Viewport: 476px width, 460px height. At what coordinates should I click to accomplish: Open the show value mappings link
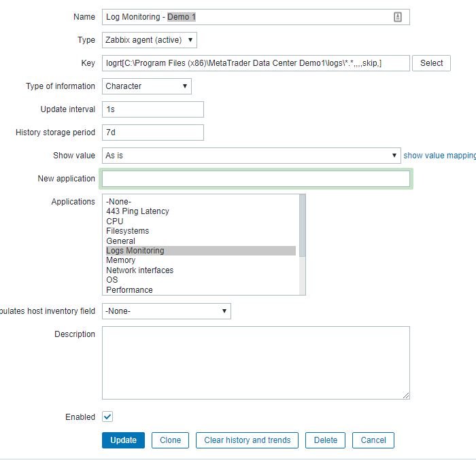click(439, 156)
